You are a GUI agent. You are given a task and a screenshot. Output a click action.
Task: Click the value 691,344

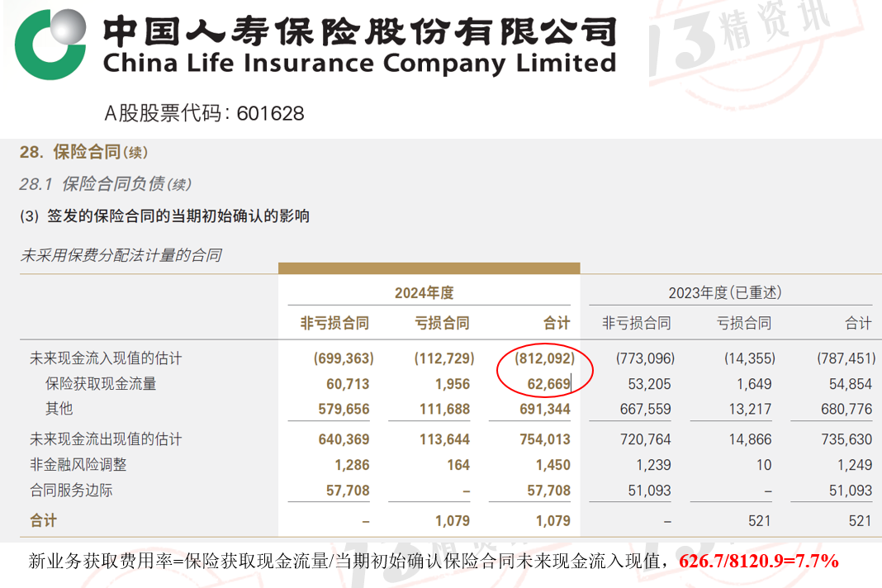[544, 409]
